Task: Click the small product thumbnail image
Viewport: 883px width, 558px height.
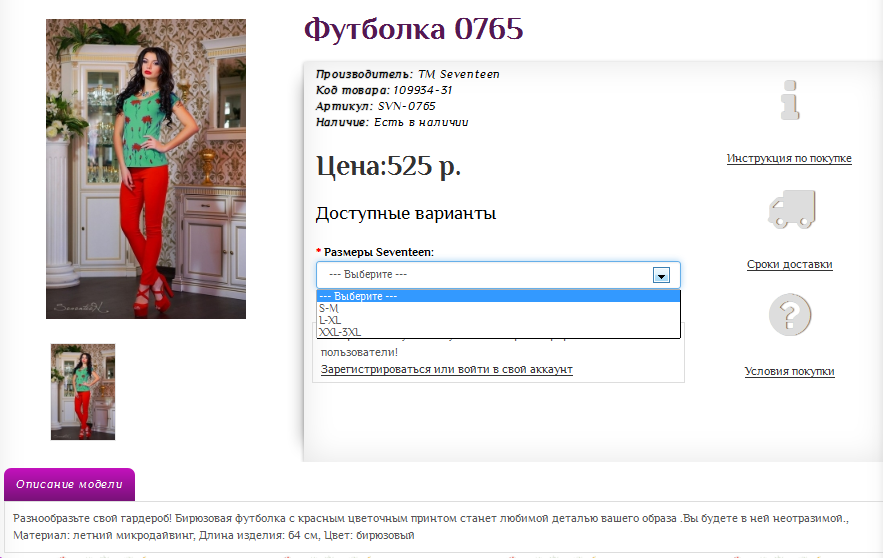Action: tap(83, 392)
